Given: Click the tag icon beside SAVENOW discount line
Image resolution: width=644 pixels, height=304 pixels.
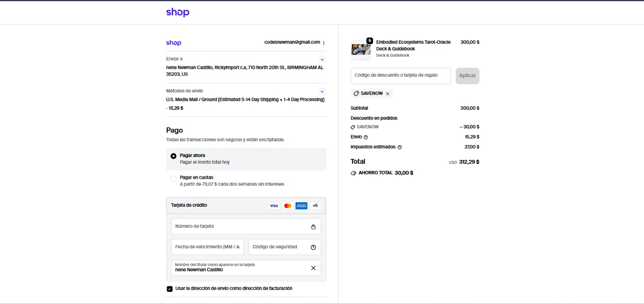Looking at the screenshot, I should pos(353,127).
